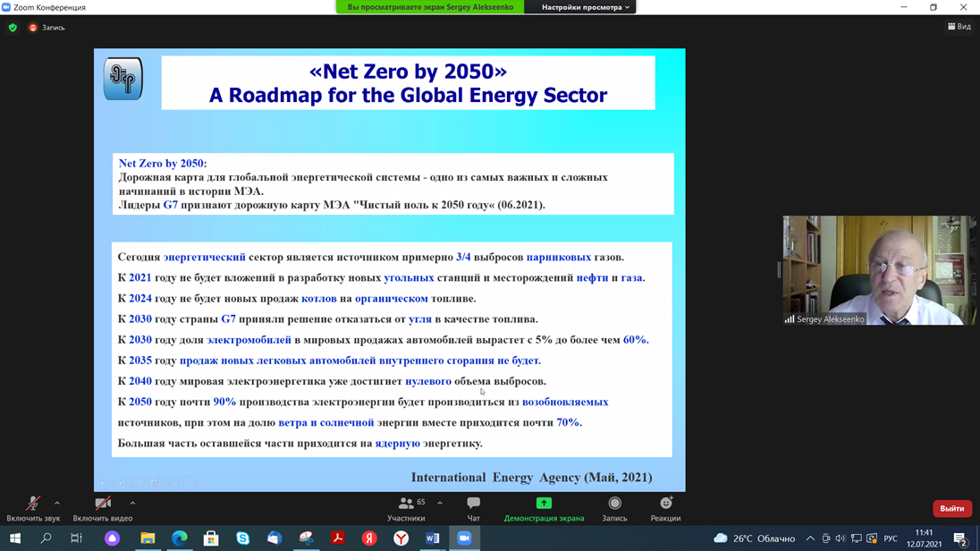This screenshot has height=551, width=980.
Task: Open Windows taskbar search
Action: coord(46,538)
